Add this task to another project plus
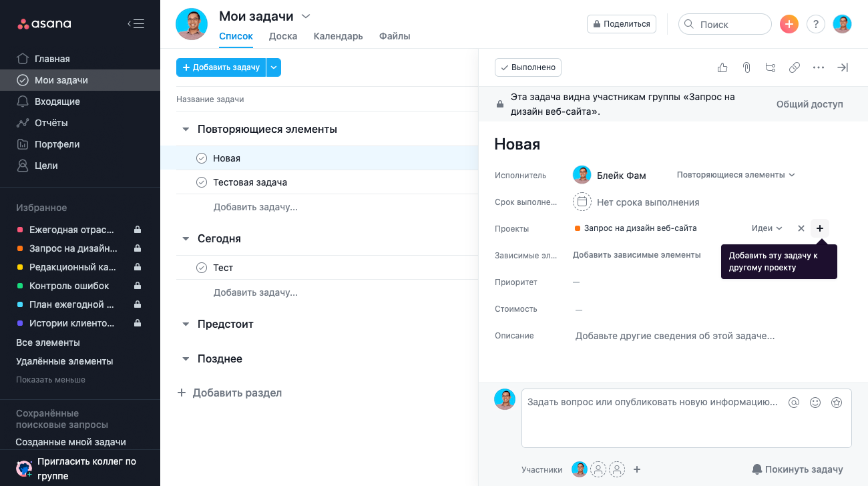Image resolution: width=868 pixels, height=486 pixels. coord(820,228)
